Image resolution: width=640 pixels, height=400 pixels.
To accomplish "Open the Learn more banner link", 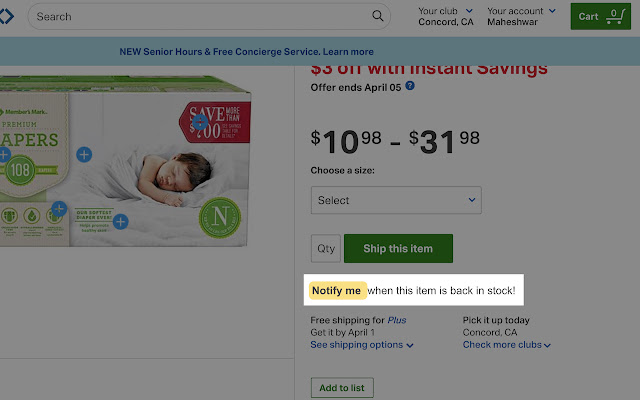I will coord(348,52).
